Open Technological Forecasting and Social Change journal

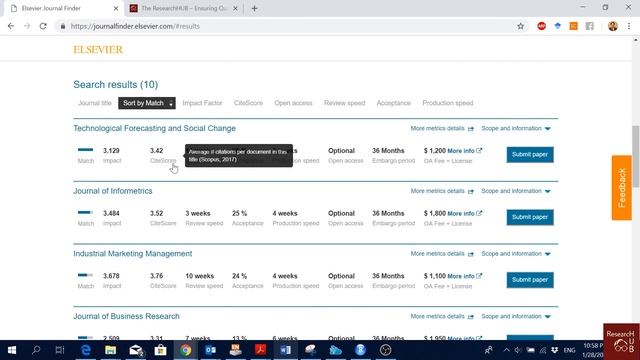coord(154,128)
